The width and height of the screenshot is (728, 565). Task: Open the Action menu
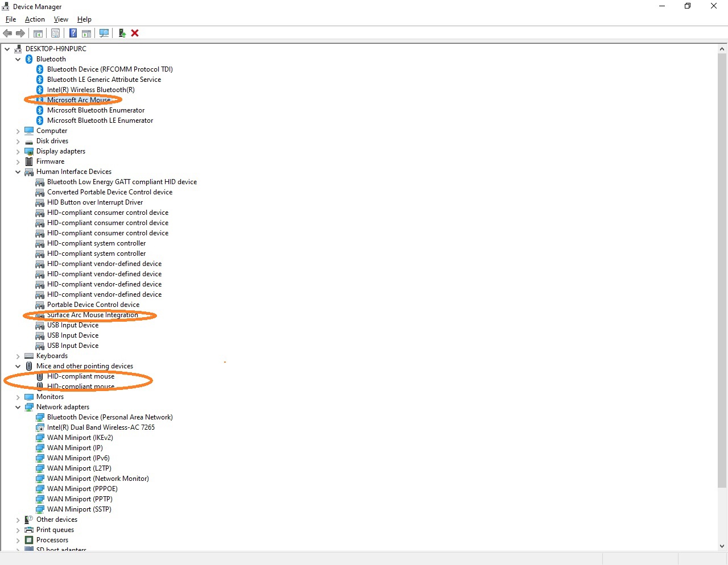click(x=35, y=19)
